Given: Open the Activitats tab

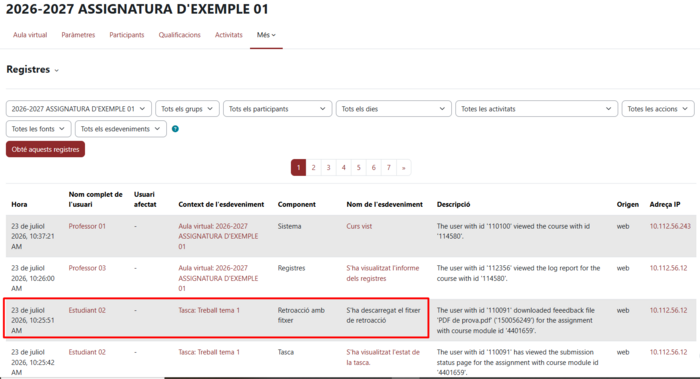Looking at the screenshot, I should coord(229,35).
